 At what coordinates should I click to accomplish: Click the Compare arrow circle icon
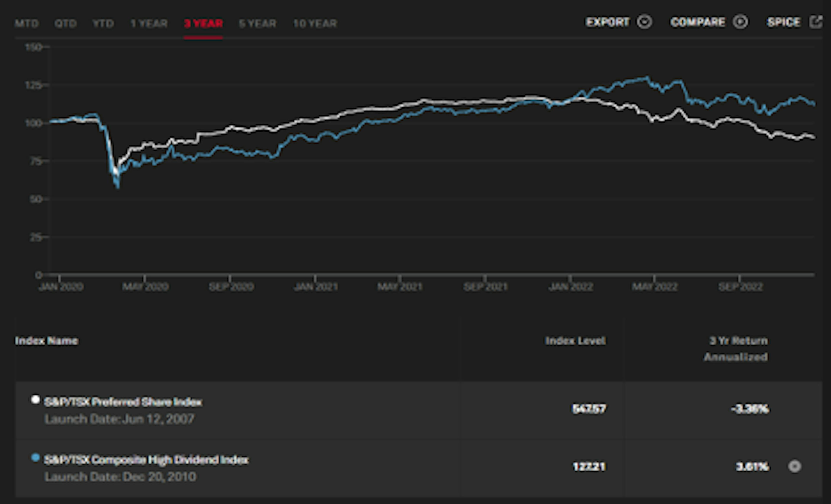[740, 22]
